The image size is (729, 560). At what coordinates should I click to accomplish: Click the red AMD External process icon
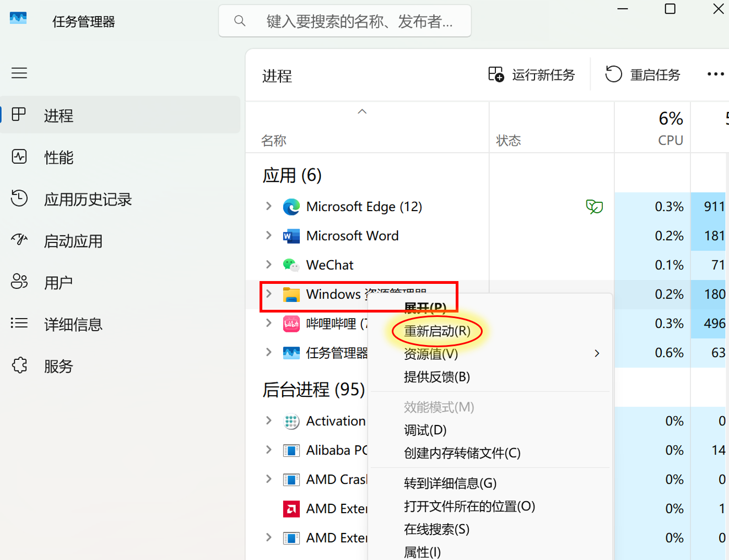[x=291, y=509]
